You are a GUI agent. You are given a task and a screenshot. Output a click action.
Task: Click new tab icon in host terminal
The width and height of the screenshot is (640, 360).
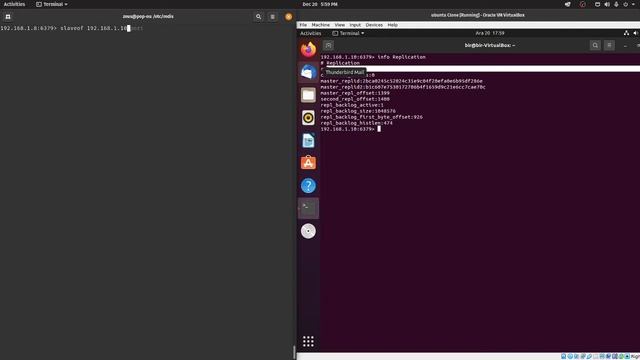8,17
